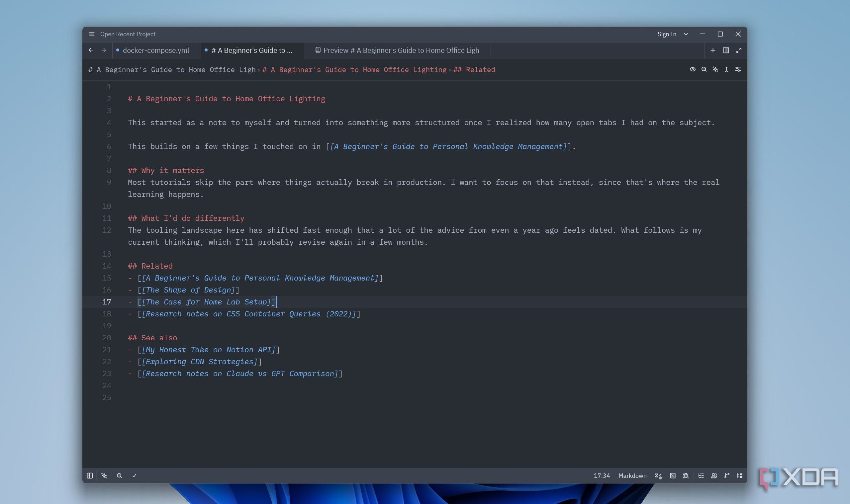Image resolution: width=850 pixels, height=504 pixels.
Task: Toggle the git branch panel icon
Action: tap(727, 475)
